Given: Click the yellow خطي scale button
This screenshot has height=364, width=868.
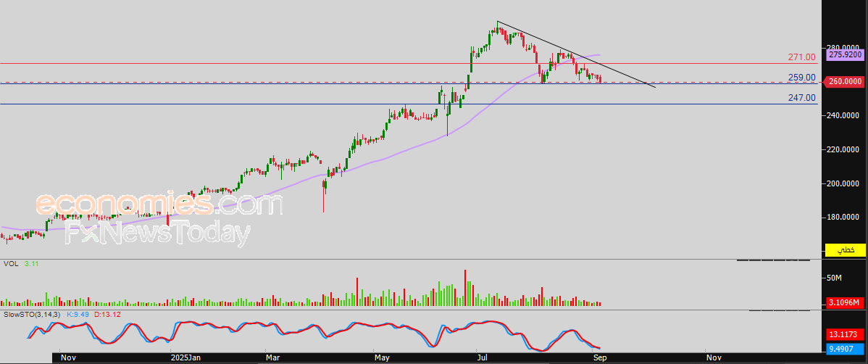Looking at the screenshot, I should [845, 250].
